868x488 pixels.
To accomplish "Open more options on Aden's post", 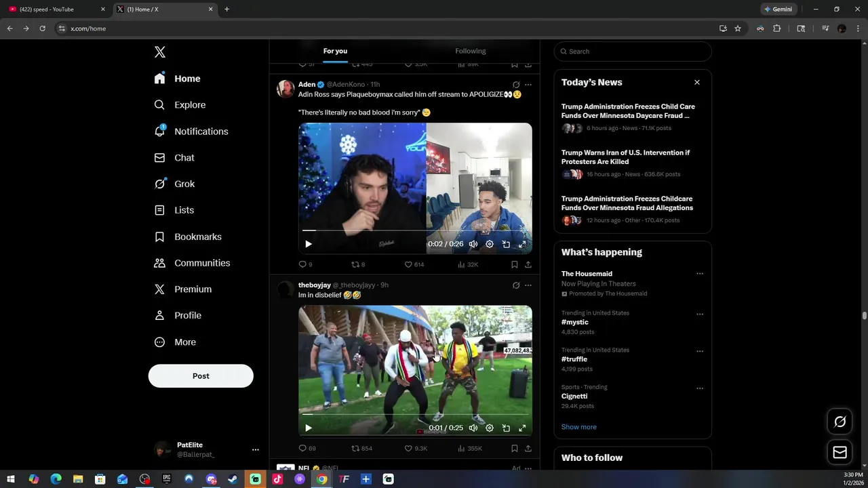I will point(528,85).
